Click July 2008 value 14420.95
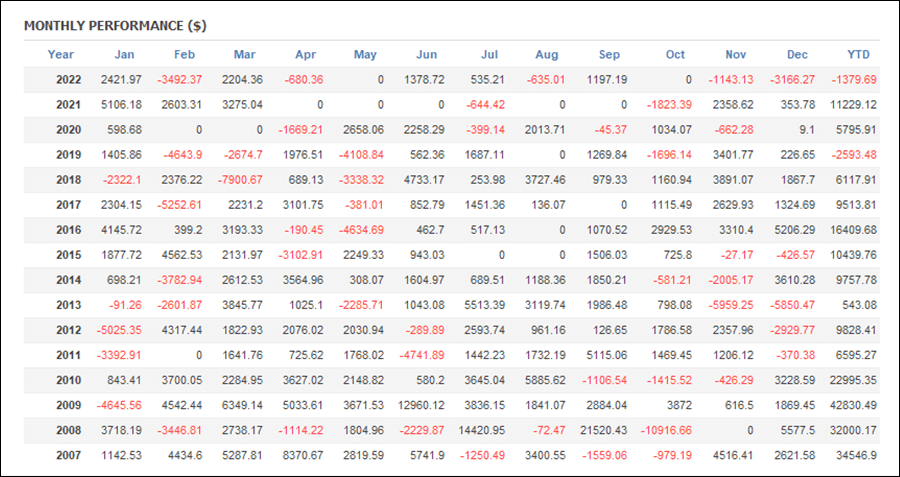This screenshot has width=900, height=477. [x=482, y=430]
